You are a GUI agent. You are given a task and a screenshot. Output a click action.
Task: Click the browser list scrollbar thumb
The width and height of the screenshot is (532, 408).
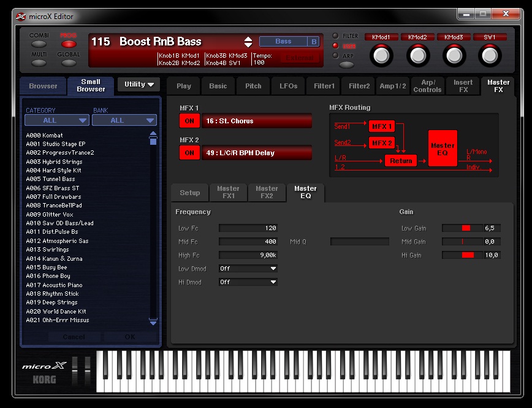tap(153, 140)
